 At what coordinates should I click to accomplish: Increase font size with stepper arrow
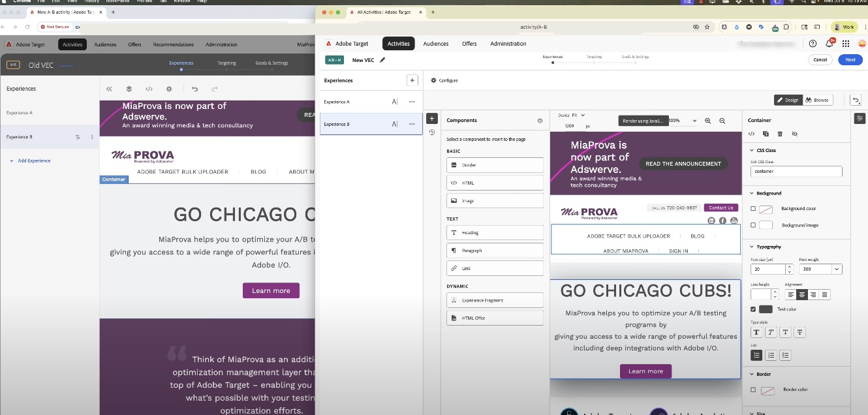[789, 267]
